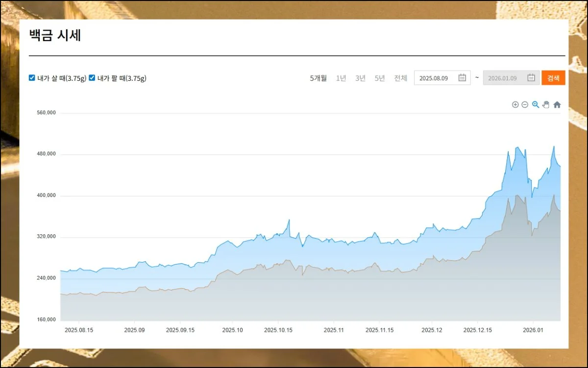This screenshot has width=588, height=368.
Task: Click the 2026.01.09 end date field
Action: (503, 78)
